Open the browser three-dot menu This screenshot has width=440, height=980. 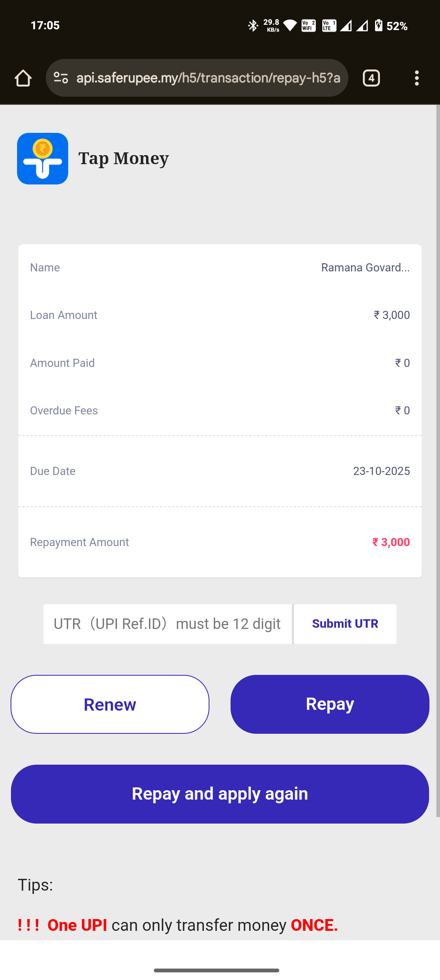[x=416, y=78]
